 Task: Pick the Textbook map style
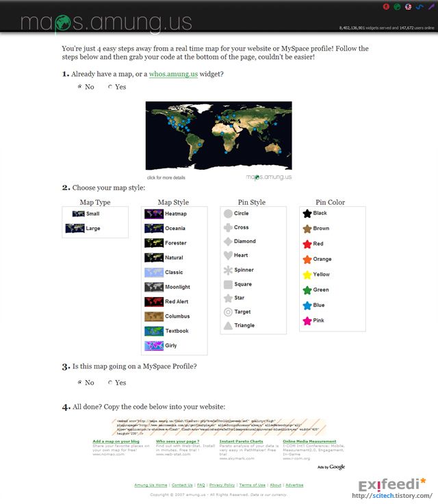pyautogui.click(x=167, y=331)
